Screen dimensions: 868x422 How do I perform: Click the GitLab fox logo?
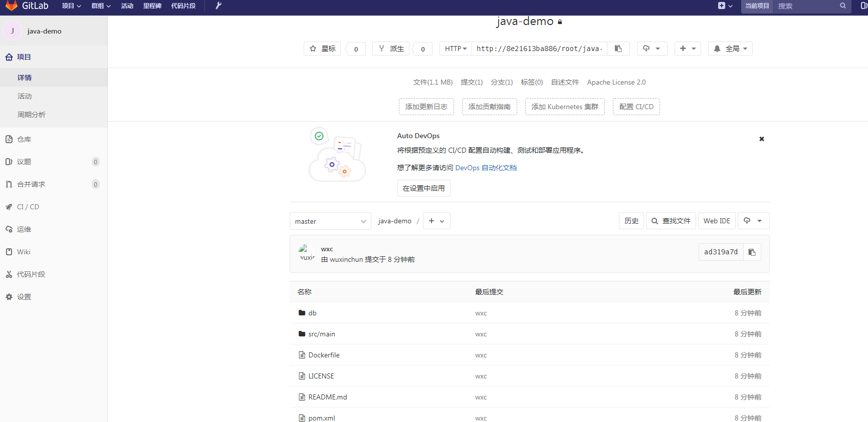tap(11, 6)
